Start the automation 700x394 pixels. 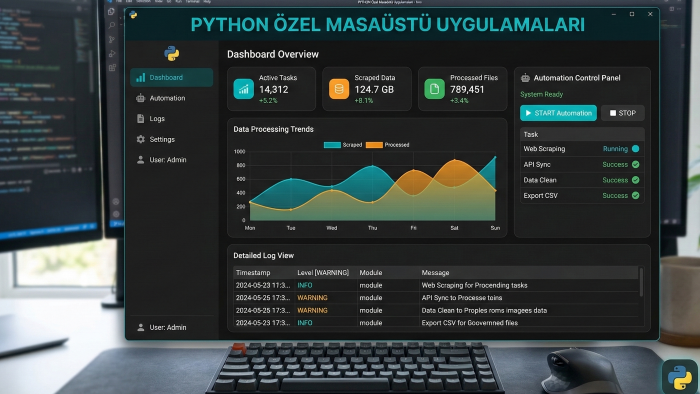558,113
